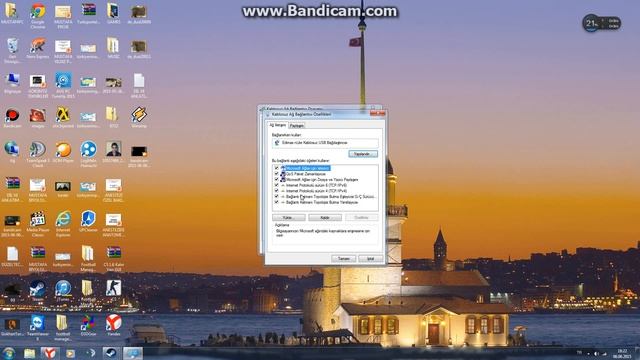
Task: Cancel the dialog with İptal
Action: [371, 259]
